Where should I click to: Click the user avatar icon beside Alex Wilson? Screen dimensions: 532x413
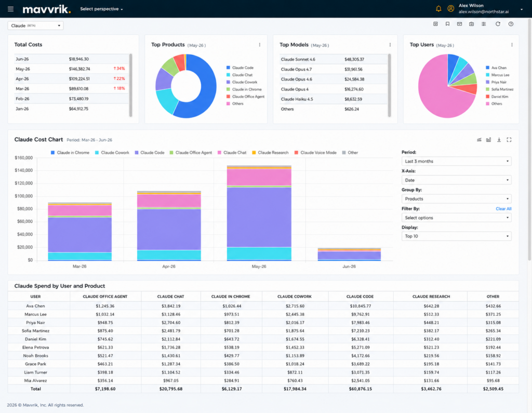pyautogui.click(x=450, y=9)
